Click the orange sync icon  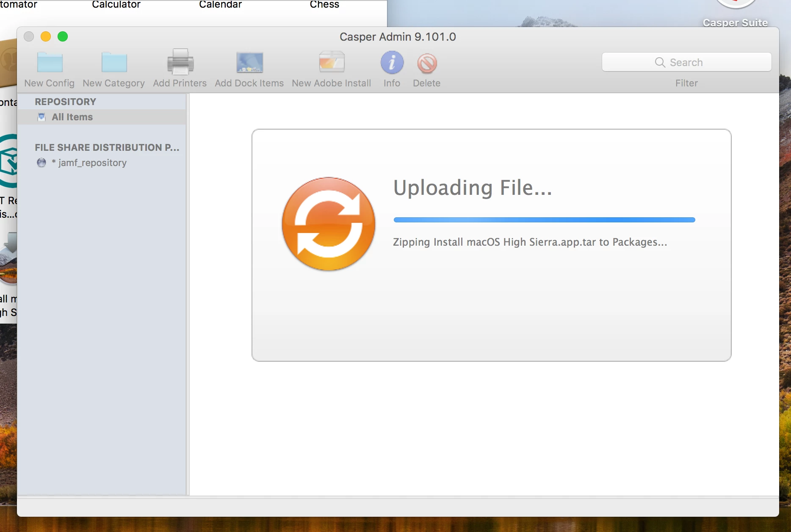[329, 224]
